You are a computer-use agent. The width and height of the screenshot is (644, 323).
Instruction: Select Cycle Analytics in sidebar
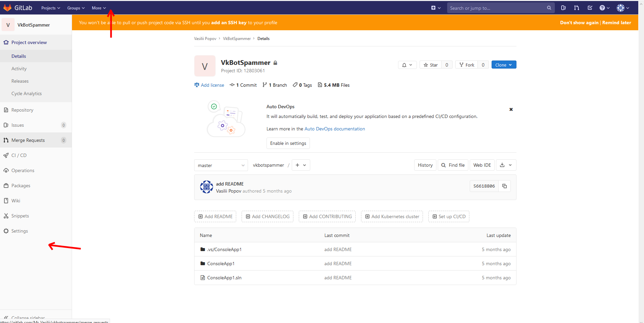click(36, 93)
